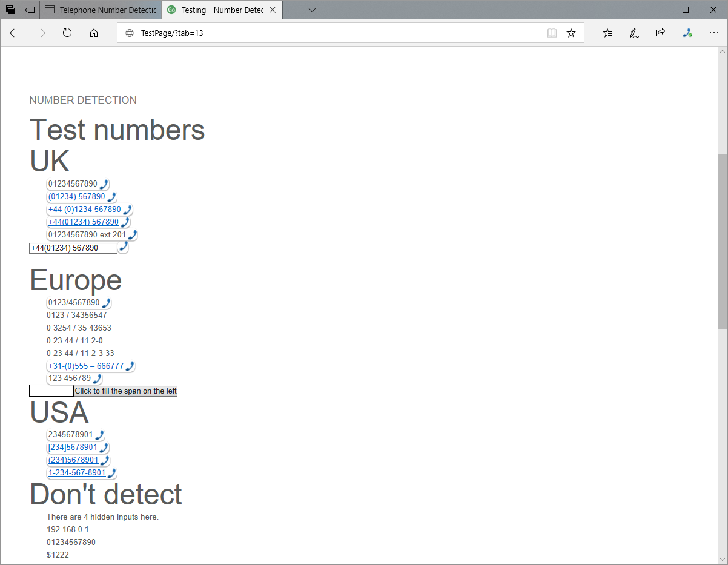Click the (234)5678901 phone link
The image size is (728, 565).
click(x=73, y=460)
